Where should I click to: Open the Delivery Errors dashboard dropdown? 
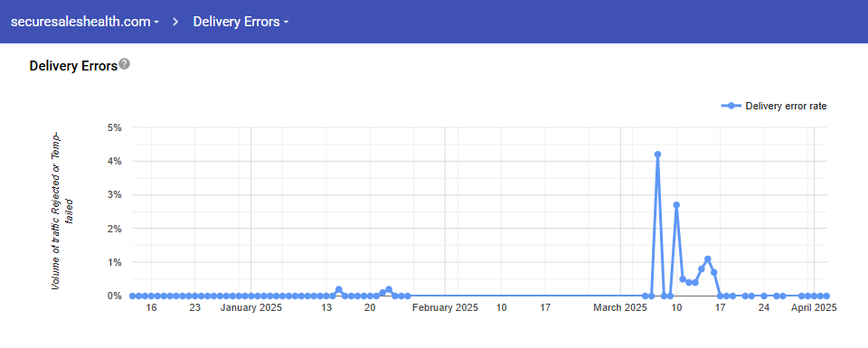pyautogui.click(x=241, y=22)
